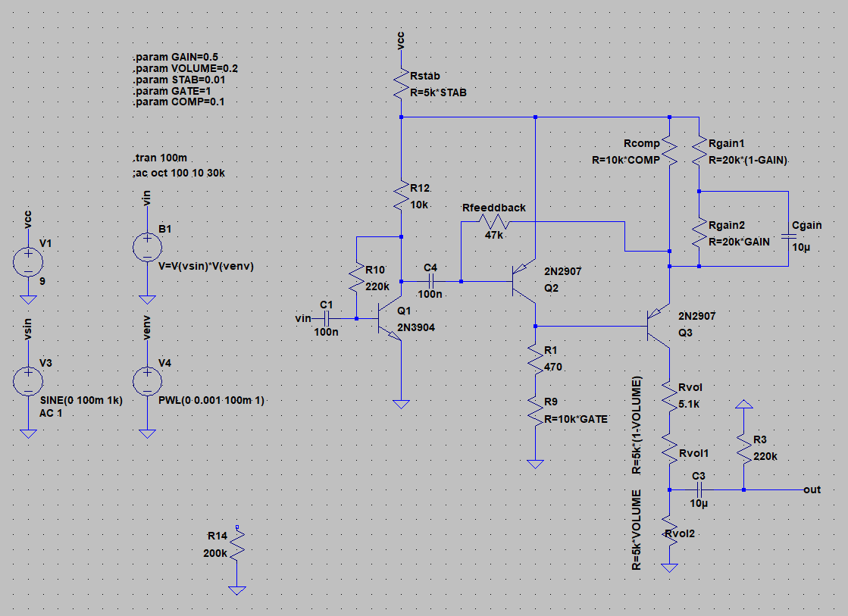Select the V4 PWL source symbol

point(147,381)
